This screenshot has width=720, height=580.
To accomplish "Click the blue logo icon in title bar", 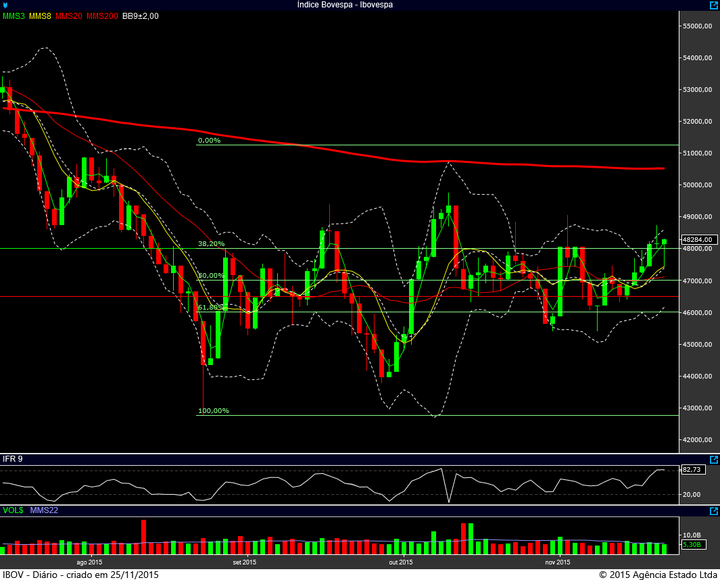I will pyautogui.click(x=5, y=5).
